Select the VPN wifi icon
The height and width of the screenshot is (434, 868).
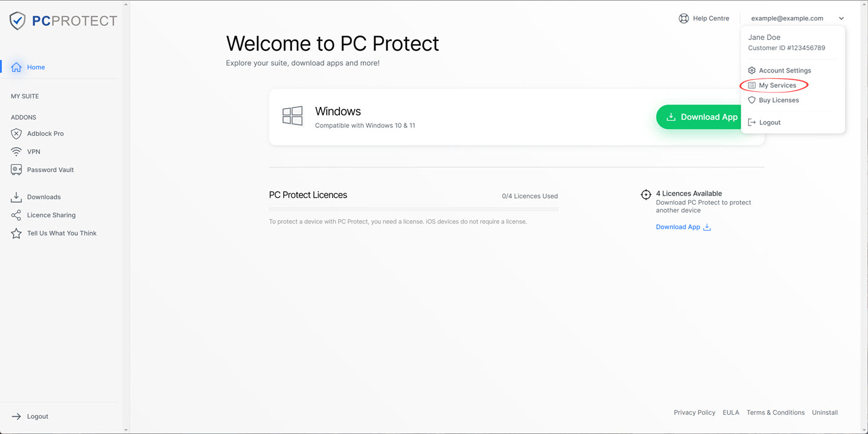click(16, 152)
